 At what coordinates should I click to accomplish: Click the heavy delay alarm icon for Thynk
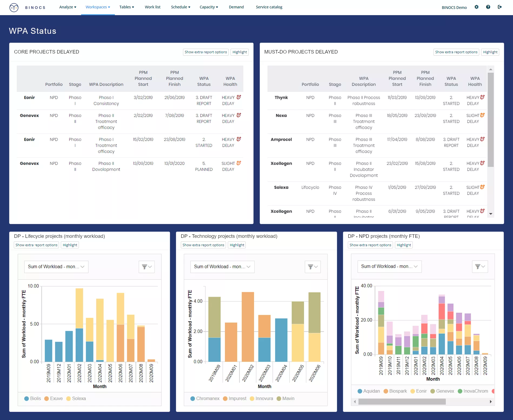pos(482,97)
